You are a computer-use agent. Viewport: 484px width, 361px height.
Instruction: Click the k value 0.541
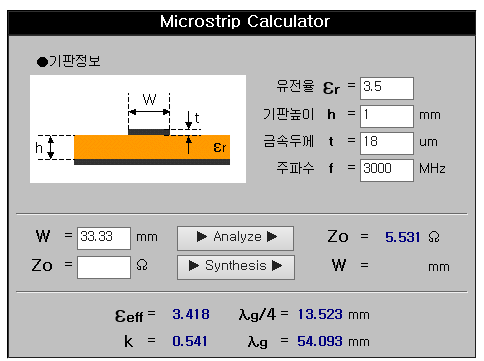[x=190, y=341]
